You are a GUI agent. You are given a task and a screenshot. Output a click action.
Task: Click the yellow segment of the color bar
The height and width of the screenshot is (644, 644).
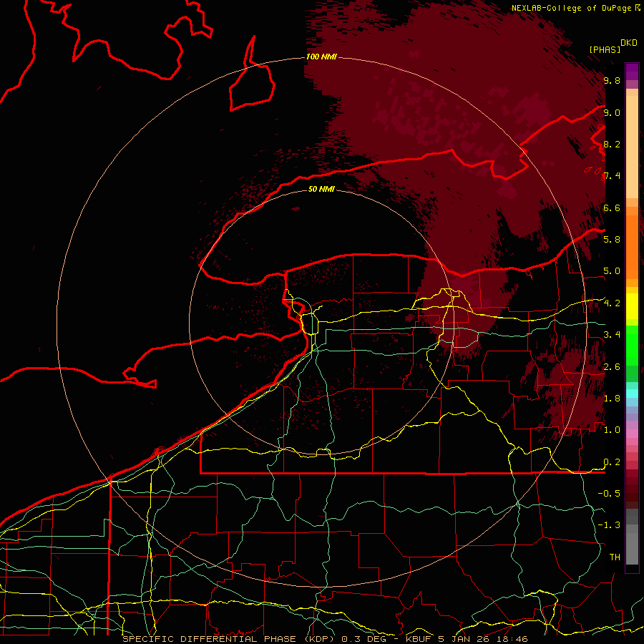coord(632,306)
